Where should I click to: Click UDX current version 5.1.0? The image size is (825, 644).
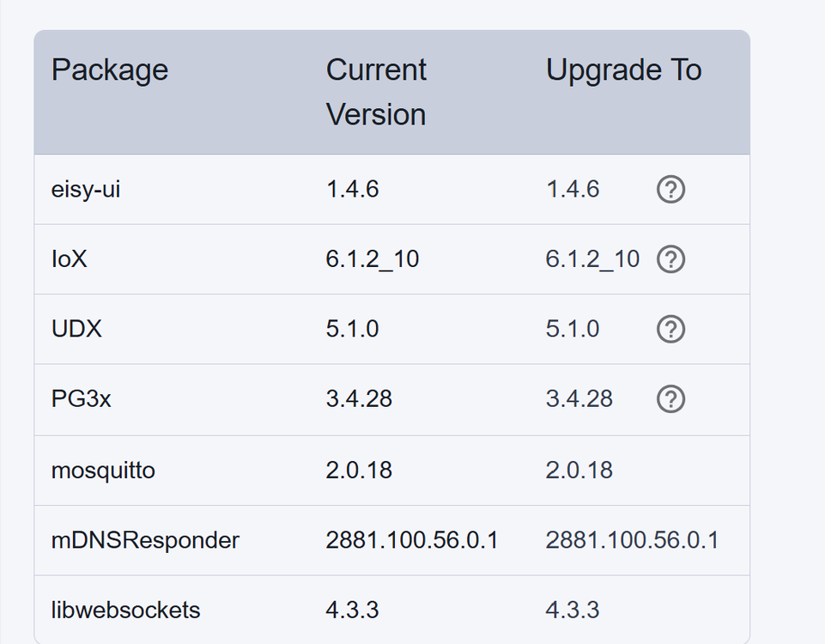[x=352, y=330]
